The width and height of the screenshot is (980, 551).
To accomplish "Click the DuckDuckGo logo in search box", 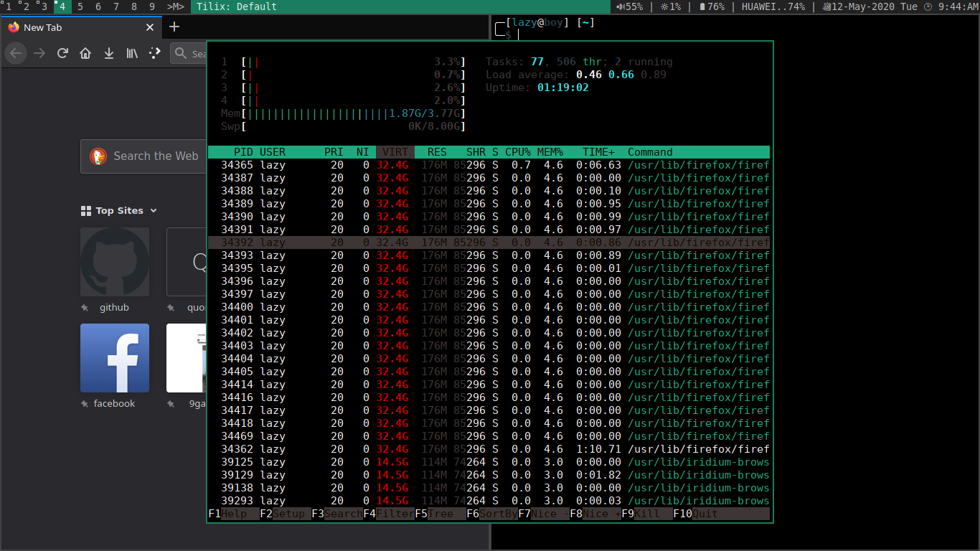I will click(x=98, y=156).
